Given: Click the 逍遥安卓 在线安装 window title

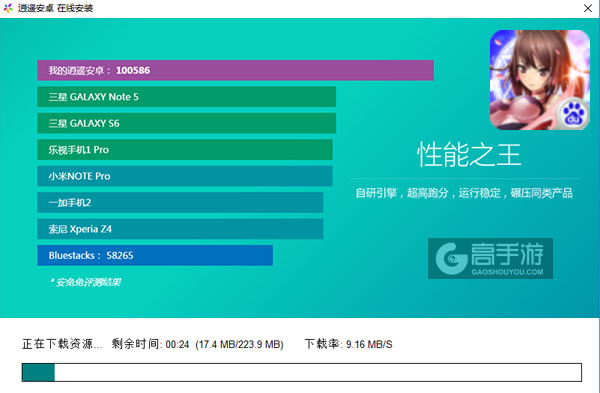Looking at the screenshot, I should coord(55,8).
